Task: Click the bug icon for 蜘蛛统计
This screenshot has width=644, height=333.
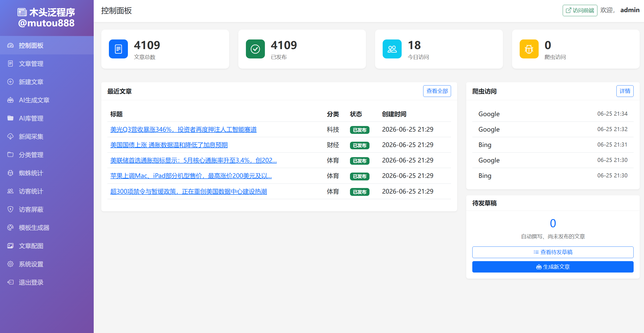Action: coord(10,173)
